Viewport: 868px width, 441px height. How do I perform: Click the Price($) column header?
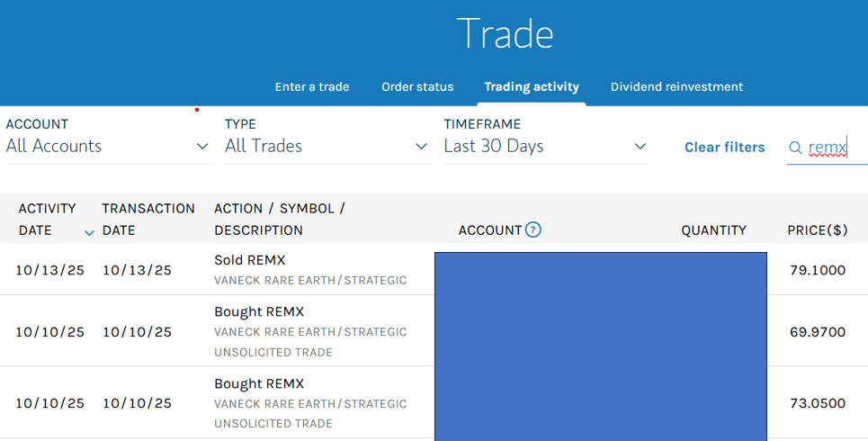(x=818, y=230)
